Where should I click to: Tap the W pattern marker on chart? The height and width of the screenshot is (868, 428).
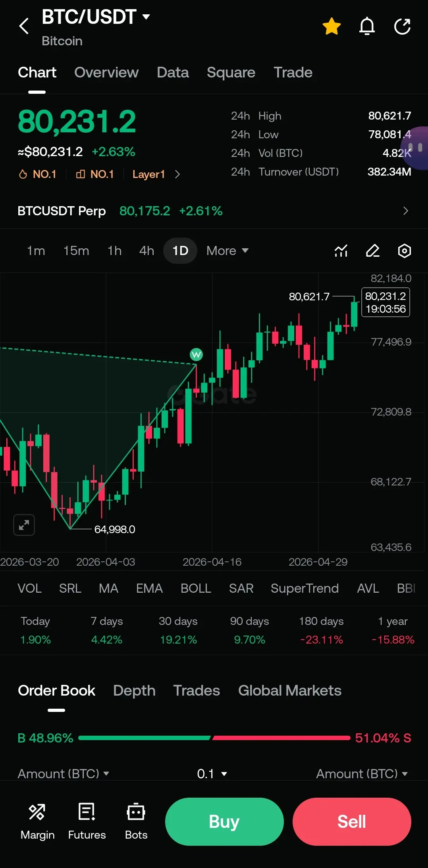(197, 355)
